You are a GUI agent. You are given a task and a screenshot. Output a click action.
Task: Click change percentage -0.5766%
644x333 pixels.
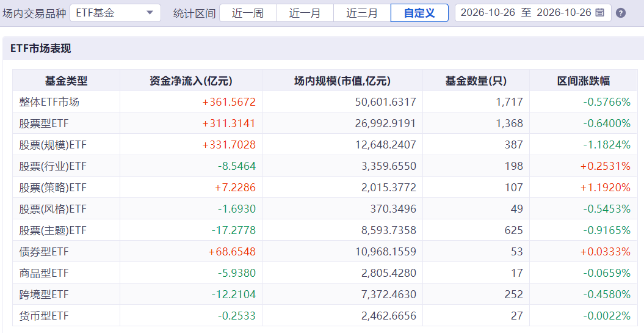point(607,102)
